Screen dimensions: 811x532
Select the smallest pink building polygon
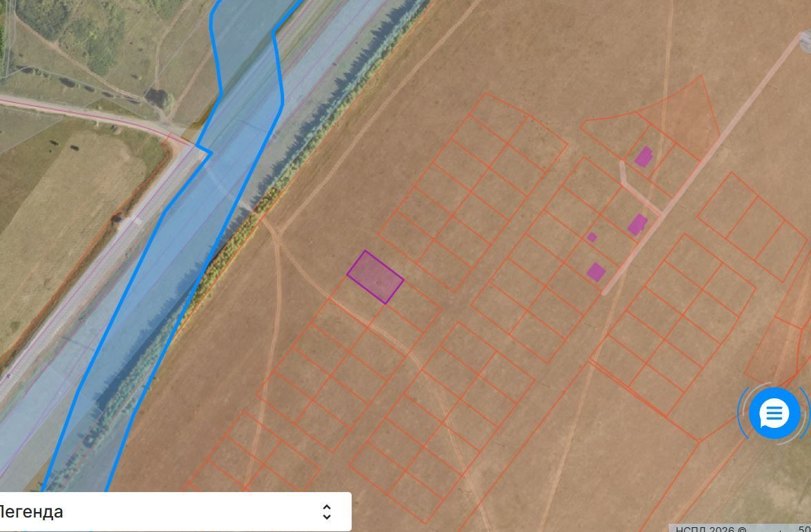(592, 237)
